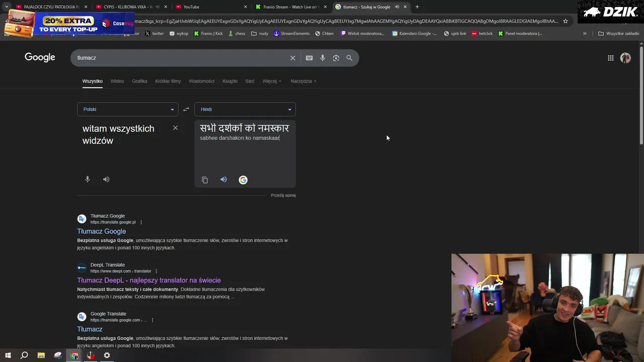The image size is (644, 362).
Task: Open File Explorer from the taskbar
Action: pos(41,355)
